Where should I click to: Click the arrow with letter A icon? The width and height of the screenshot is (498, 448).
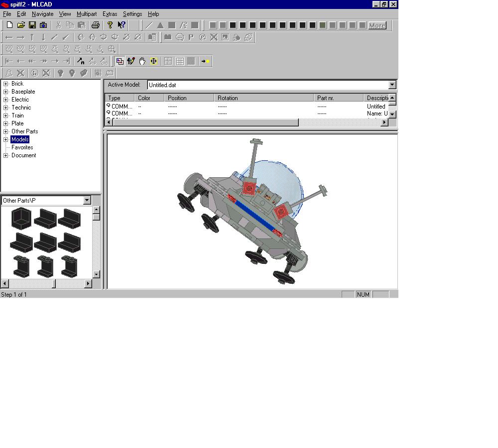tap(81, 61)
